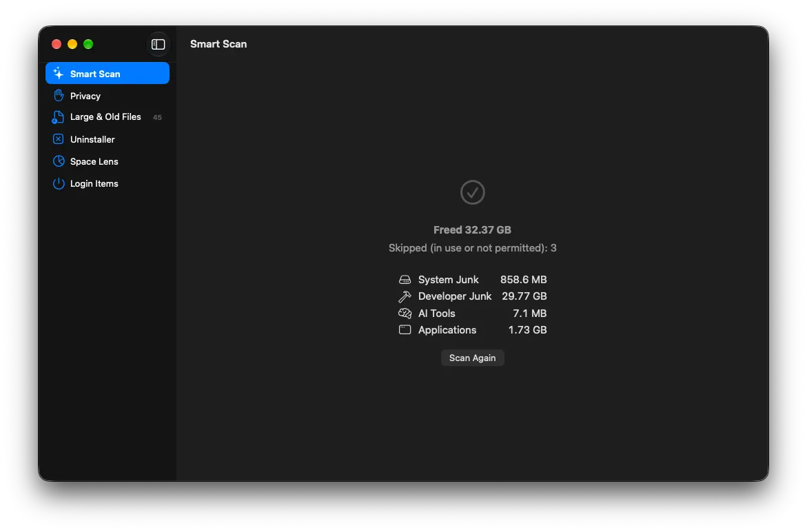Open the Privacy section
The height and width of the screenshot is (532, 807).
tap(107, 96)
